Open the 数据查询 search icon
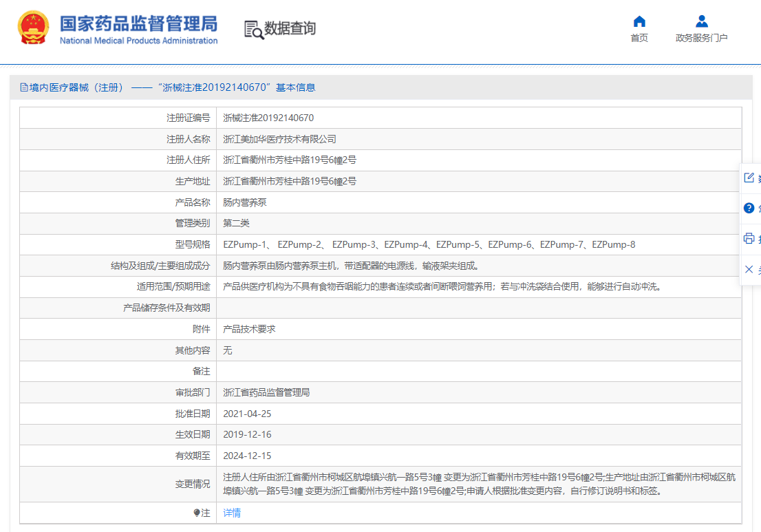Viewport: 761px width, 532px height. click(x=254, y=30)
